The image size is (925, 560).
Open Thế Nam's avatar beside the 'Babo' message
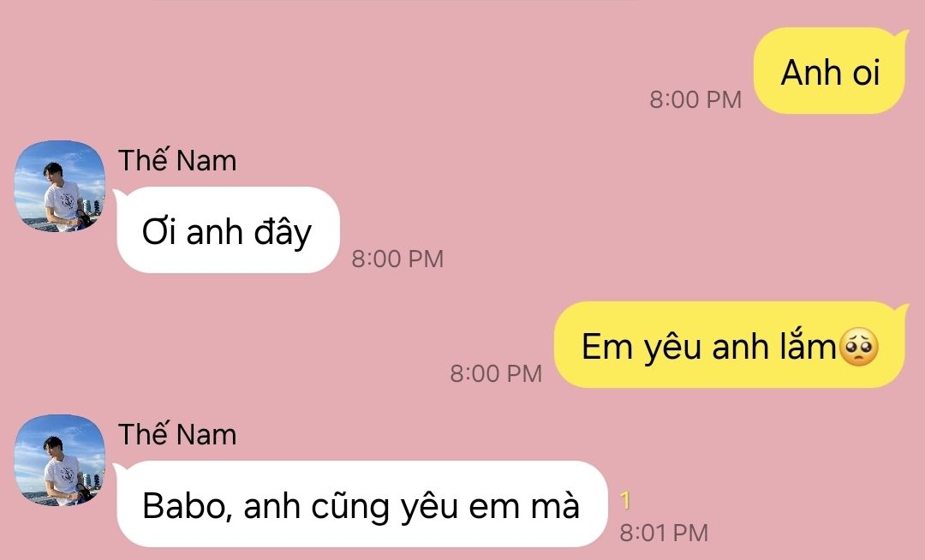pos(60,460)
